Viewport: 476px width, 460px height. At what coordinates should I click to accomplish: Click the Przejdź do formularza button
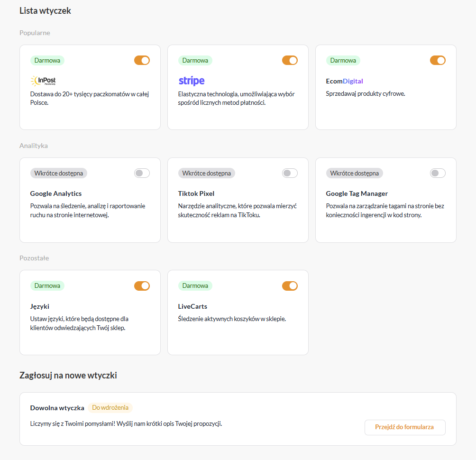(405, 427)
